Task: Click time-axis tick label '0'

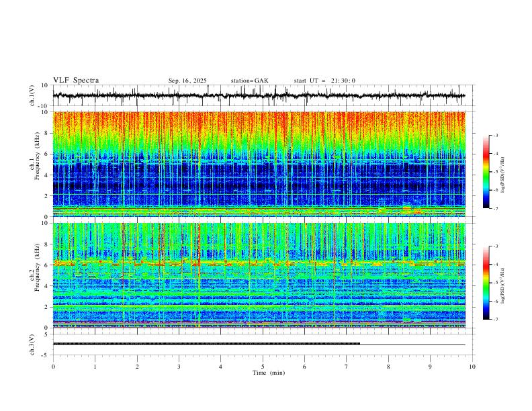Action: [53, 367]
